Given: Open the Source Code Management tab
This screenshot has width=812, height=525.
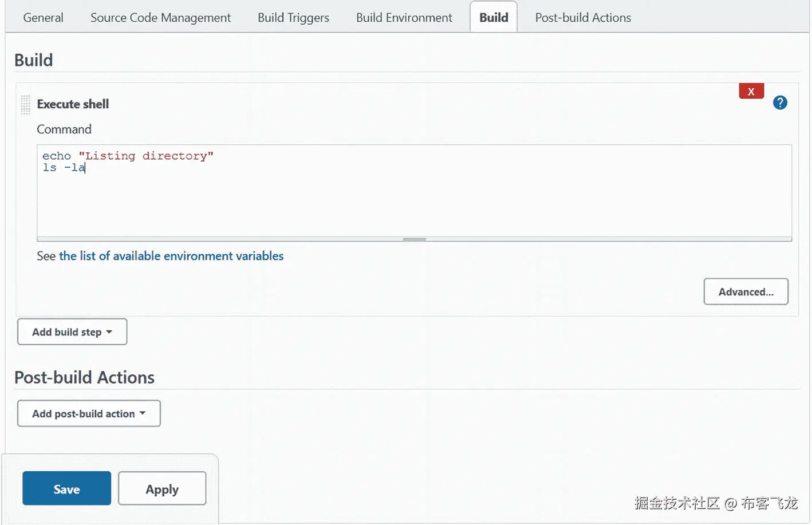Looking at the screenshot, I should pyautogui.click(x=160, y=18).
